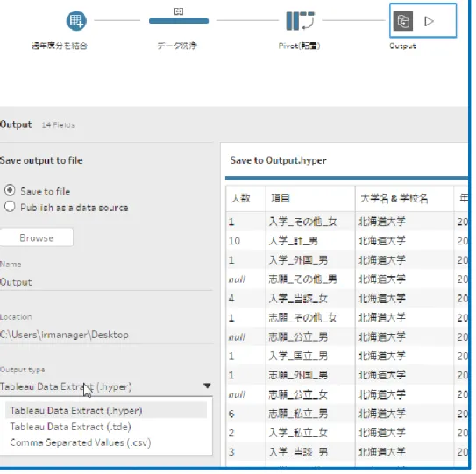Click the 項目 column header
The image size is (476, 474).
tap(310, 198)
